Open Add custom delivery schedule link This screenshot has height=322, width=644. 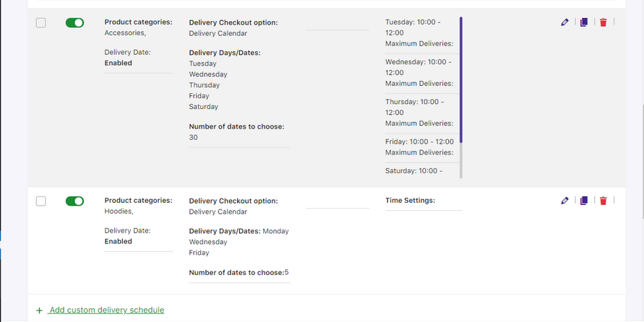pyautogui.click(x=107, y=310)
